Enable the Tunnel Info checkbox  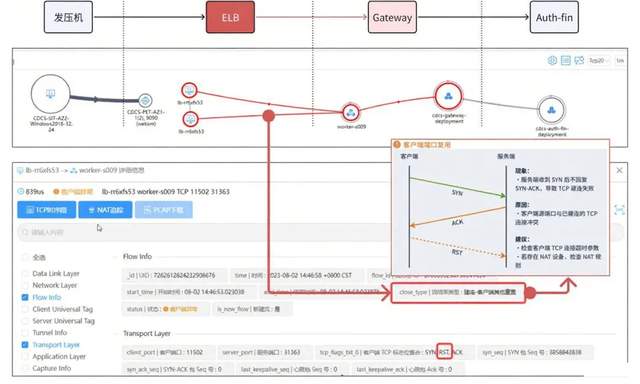click(x=25, y=333)
